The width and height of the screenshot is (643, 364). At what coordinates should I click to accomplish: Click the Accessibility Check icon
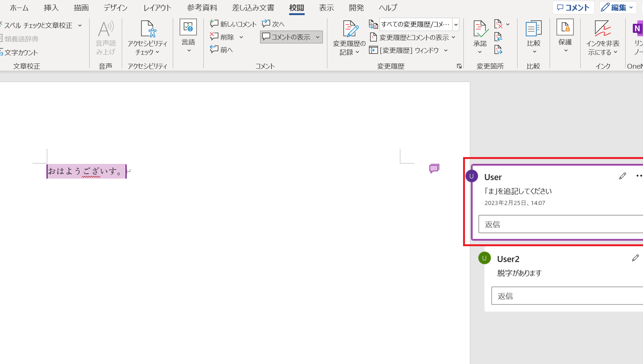point(147,29)
